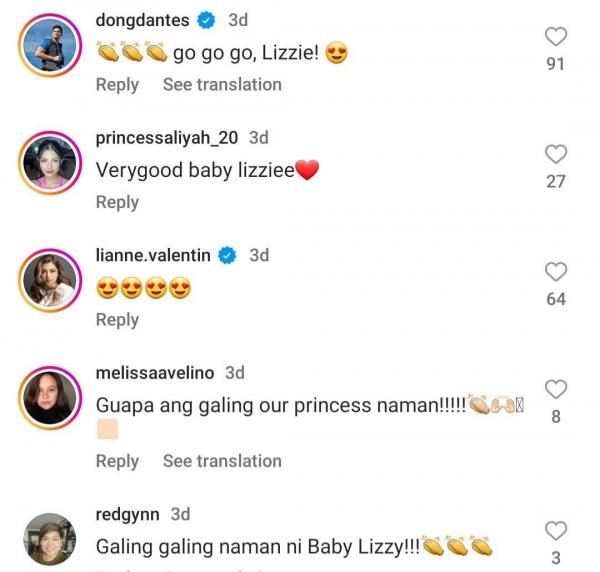This screenshot has height=572, width=600.
Task: Like dongdantes' comment with the heart
Action: (556, 37)
